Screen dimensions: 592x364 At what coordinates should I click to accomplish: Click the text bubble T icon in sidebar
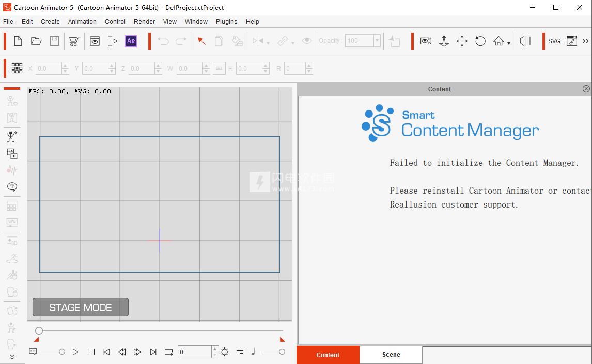pyautogui.click(x=12, y=187)
